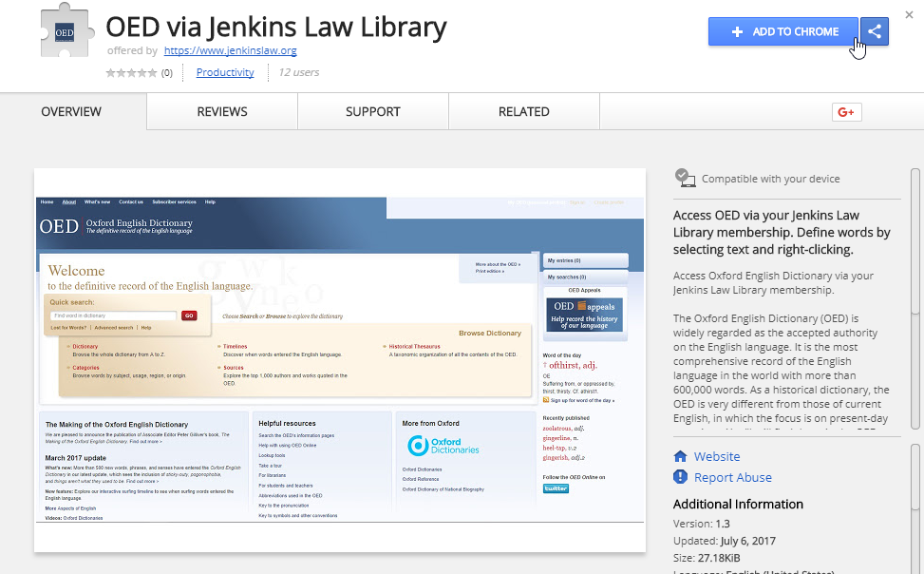Open the Productivity category link

pos(225,72)
